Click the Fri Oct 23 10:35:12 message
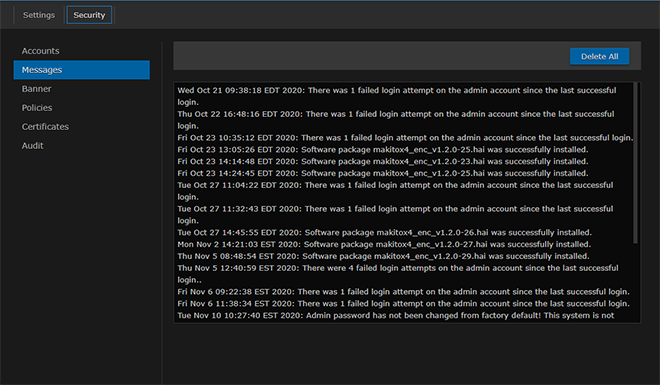The image size is (660, 385). (x=405, y=138)
